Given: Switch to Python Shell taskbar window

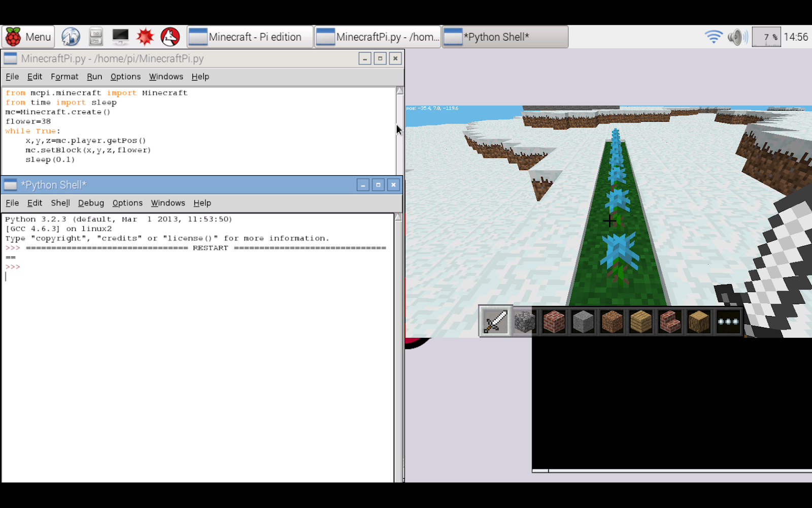Looking at the screenshot, I should coord(505,37).
